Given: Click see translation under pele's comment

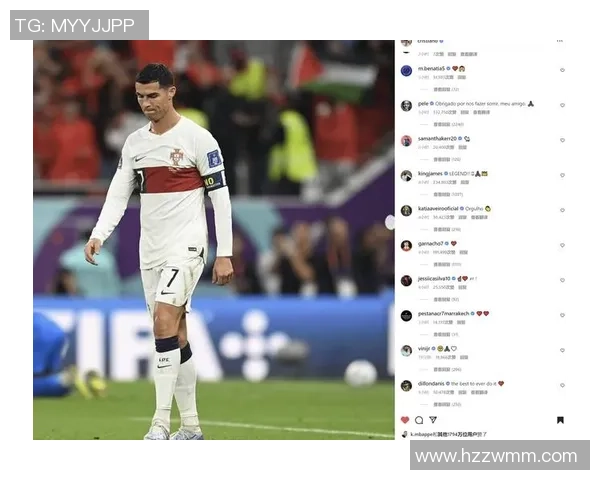Looking at the screenshot, I should [x=481, y=113].
